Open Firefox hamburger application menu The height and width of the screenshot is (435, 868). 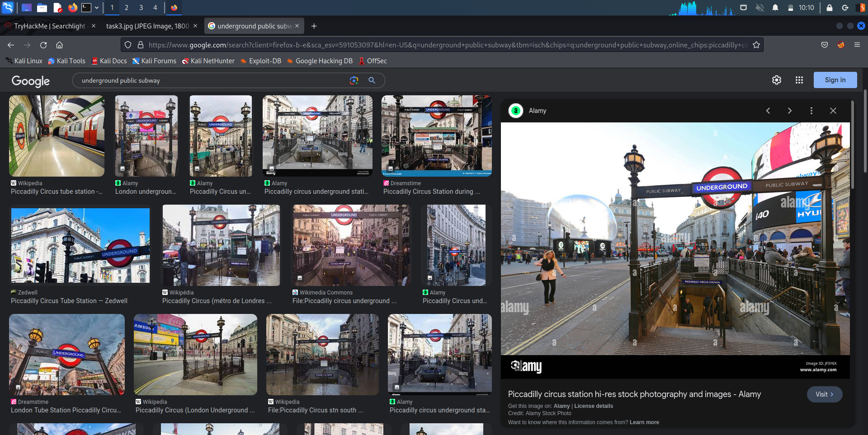(x=857, y=45)
